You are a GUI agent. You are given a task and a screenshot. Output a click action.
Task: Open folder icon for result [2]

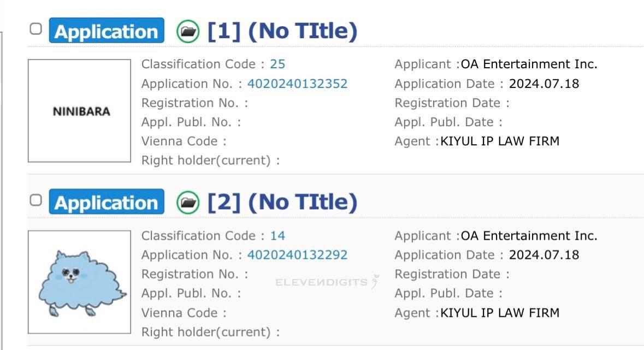(188, 203)
